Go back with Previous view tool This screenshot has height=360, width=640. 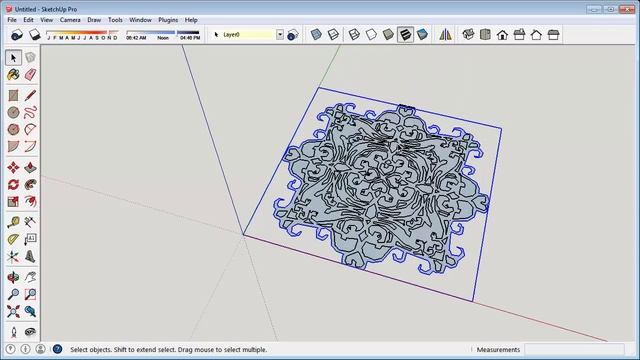[x=30, y=311]
